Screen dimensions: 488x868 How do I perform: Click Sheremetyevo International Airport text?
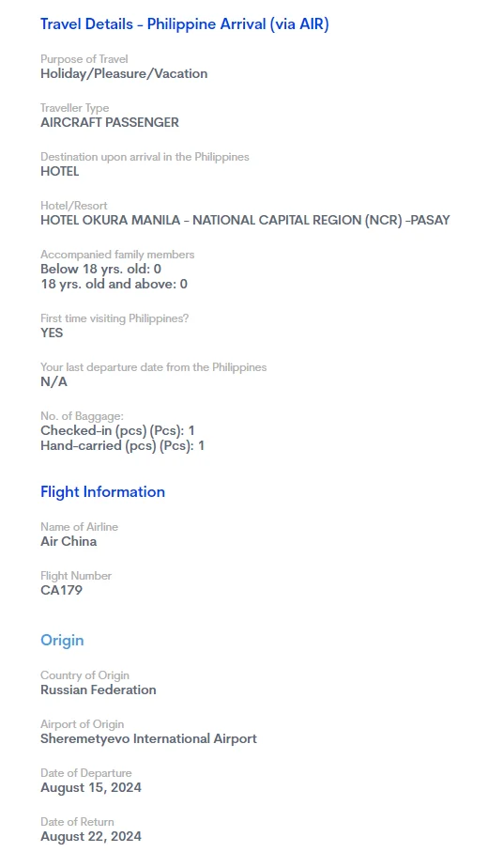[x=148, y=738]
